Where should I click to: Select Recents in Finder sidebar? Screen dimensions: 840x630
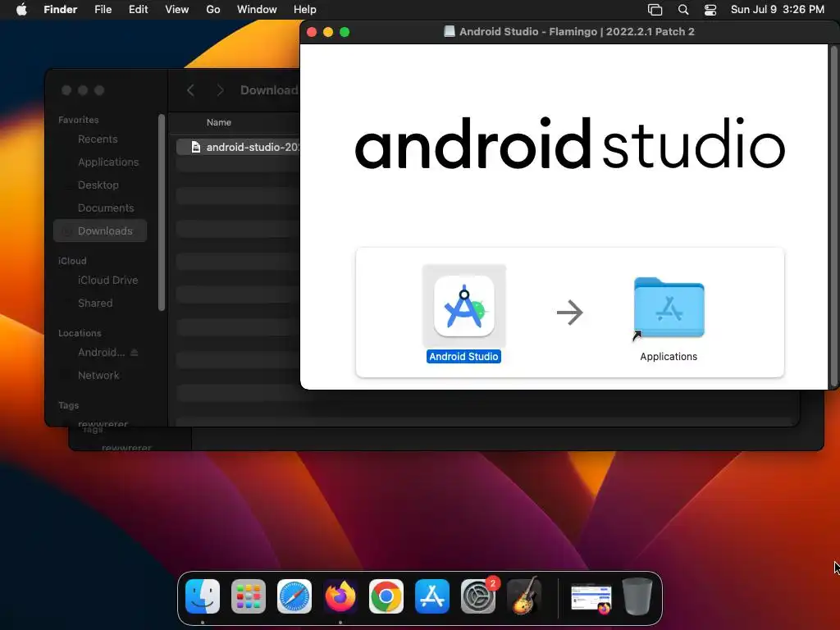(100, 139)
